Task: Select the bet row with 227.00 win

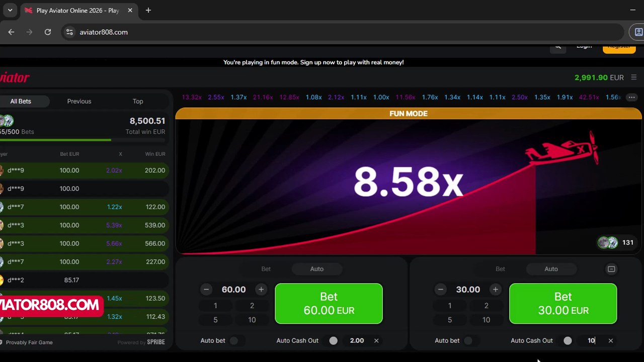Action: click(84, 261)
